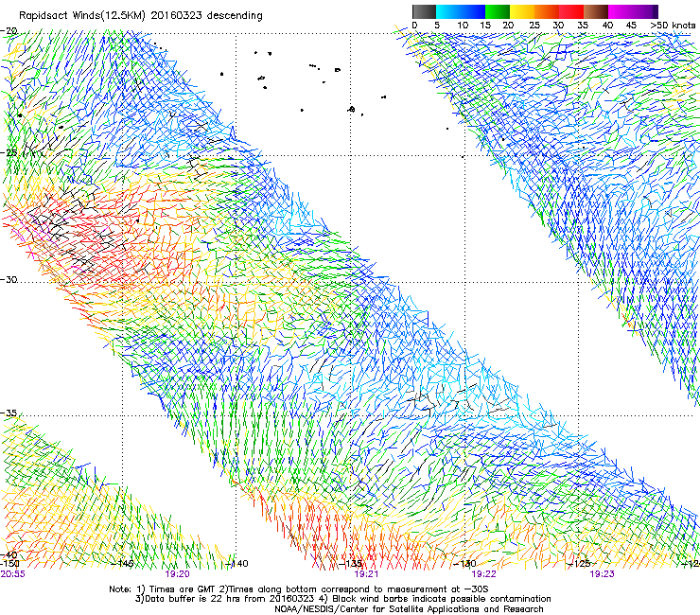
Task: Click the title text 'Rapidscat Winds(12.5KM) 20160323 descending'
Action: pyautogui.click(x=141, y=16)
